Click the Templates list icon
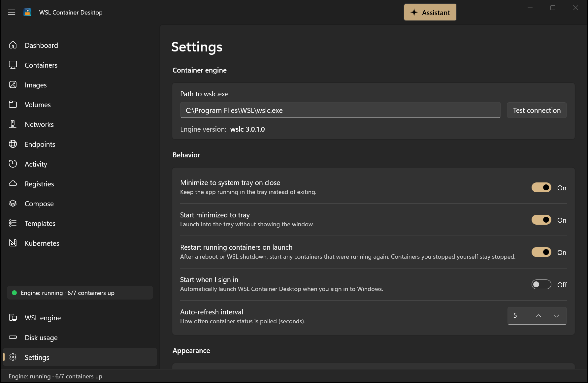Viewport: 588px width, 383px height. 13,223
